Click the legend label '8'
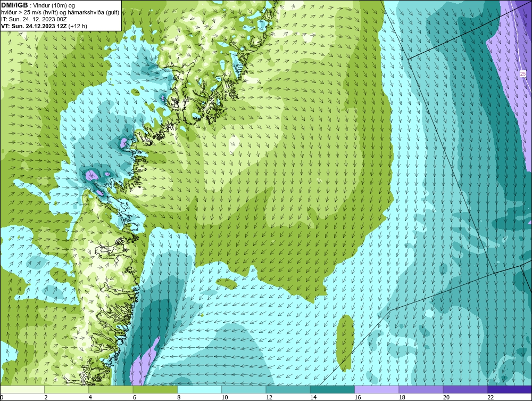 tap(179, 397)
